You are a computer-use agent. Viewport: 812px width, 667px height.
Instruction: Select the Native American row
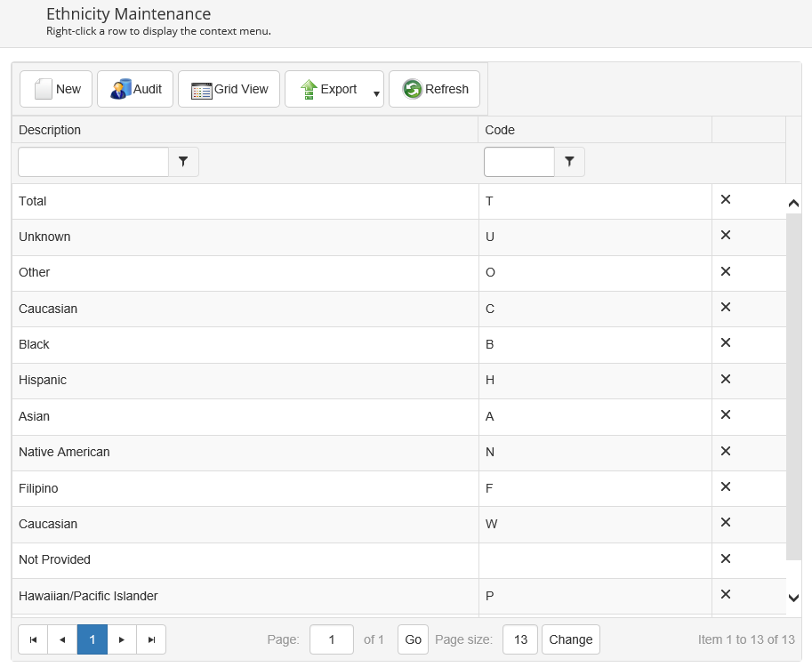(245, 452)
